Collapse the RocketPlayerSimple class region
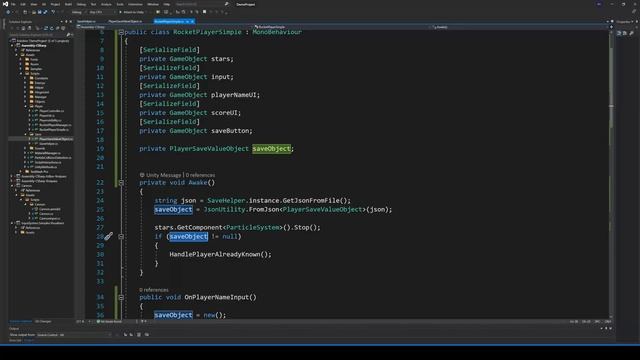Screen dimensions: 640x360 coord(121,32)
